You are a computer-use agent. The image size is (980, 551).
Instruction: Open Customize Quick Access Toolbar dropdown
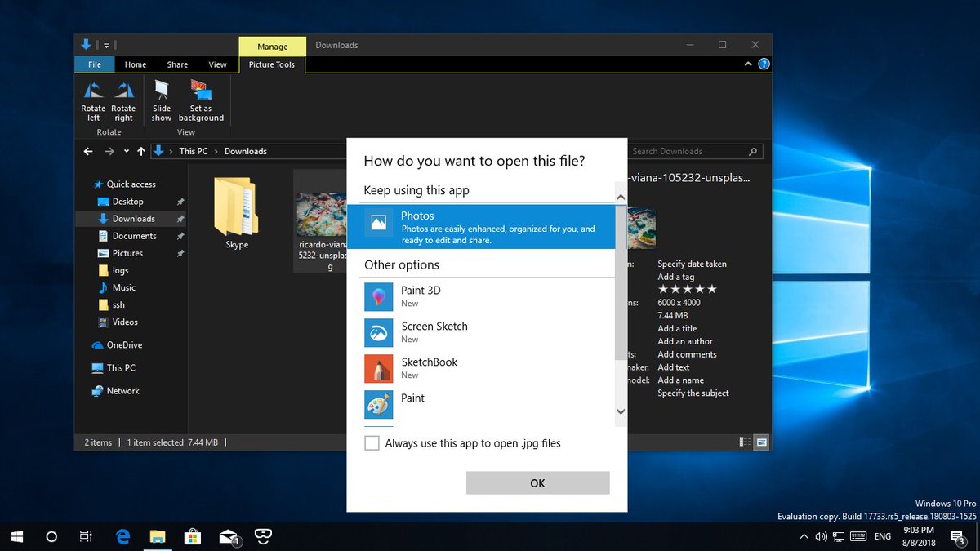[x=106, y=45]
